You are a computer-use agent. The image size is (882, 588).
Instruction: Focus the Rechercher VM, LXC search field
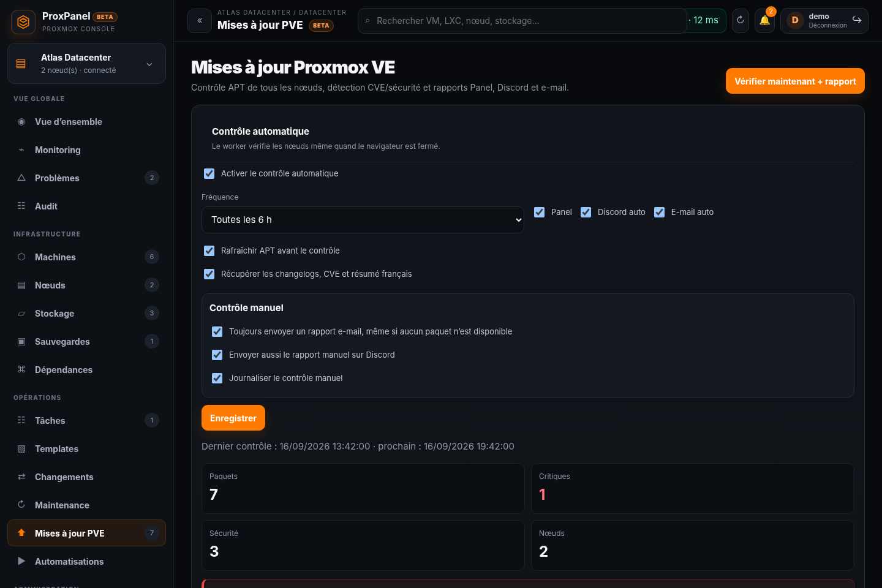pyautogui.click(x=522, y=21)
